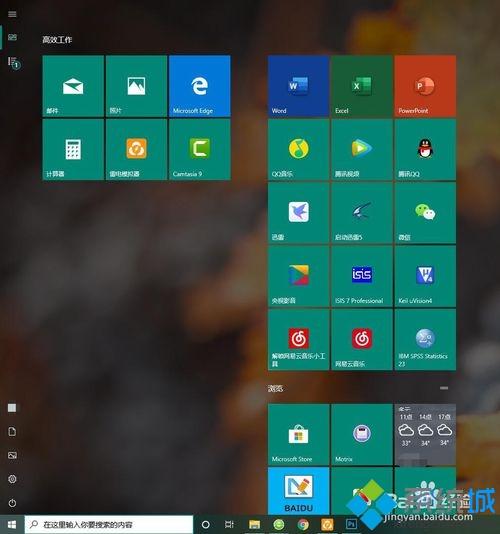The height and width of the screenshot is (534, 500).
Task: Open the 腾讯QQ penguin tile
Action: pos(425,149)
